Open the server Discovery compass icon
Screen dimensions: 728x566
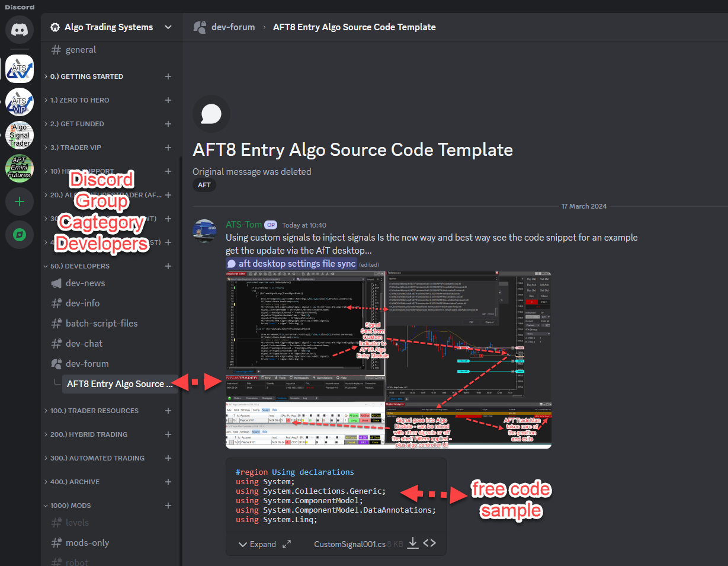tap(19, 235)
